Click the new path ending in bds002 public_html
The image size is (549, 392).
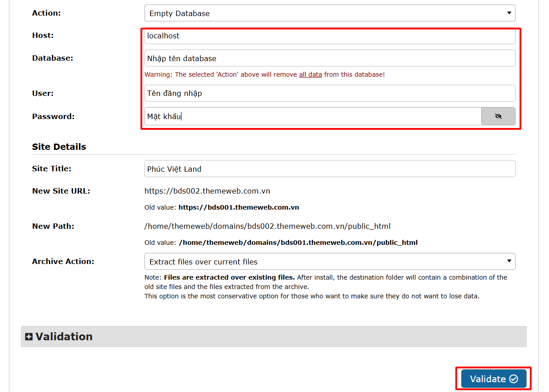[x=267, y=226]
